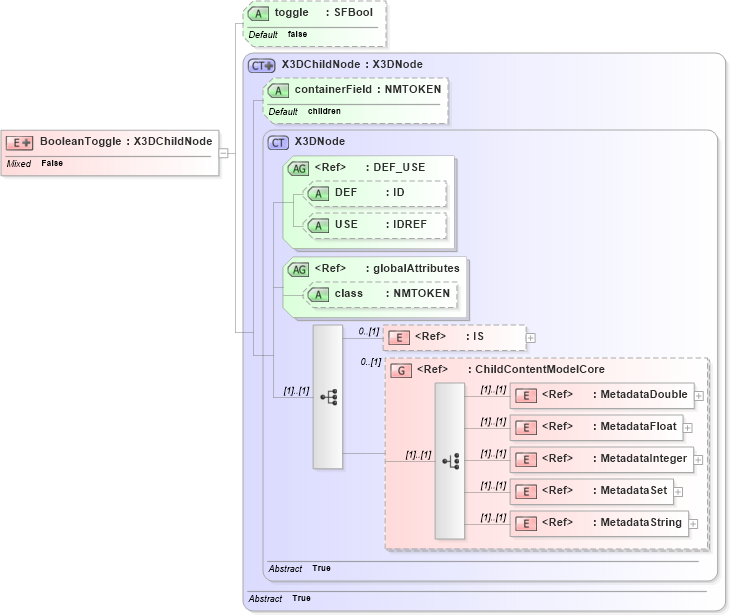Collapse the BooleanToggle element with minus box
Image resolution: width=730 pixels, height=615 pixels.
[223, 153]
